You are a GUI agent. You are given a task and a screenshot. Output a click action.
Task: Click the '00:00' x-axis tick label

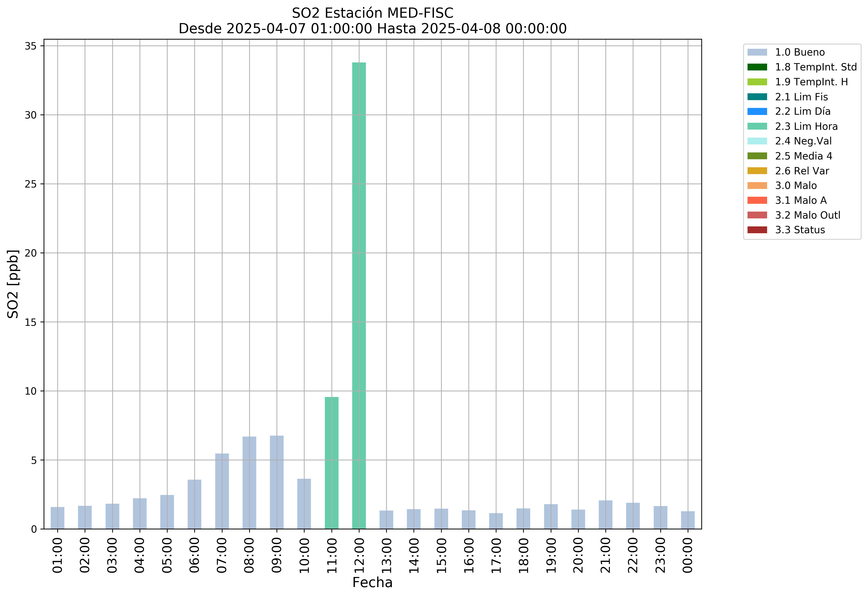coord(688,556)
